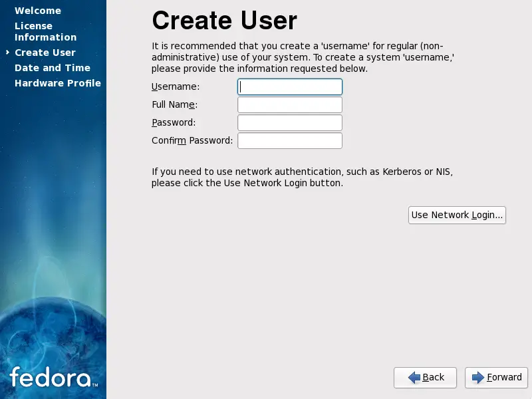Select the Create User step

click(x=45, y=52)
